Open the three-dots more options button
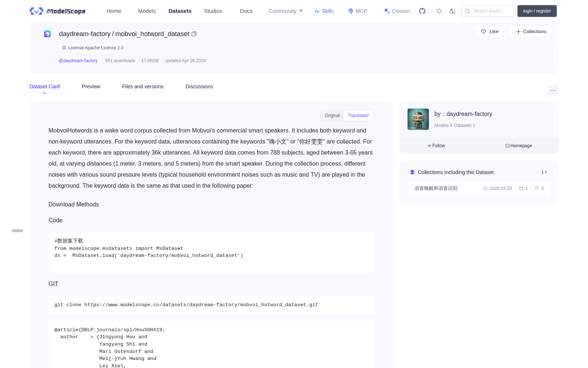The height and width of the screenshot is (368, 588). pyautogui.click(x=553, y=90)
